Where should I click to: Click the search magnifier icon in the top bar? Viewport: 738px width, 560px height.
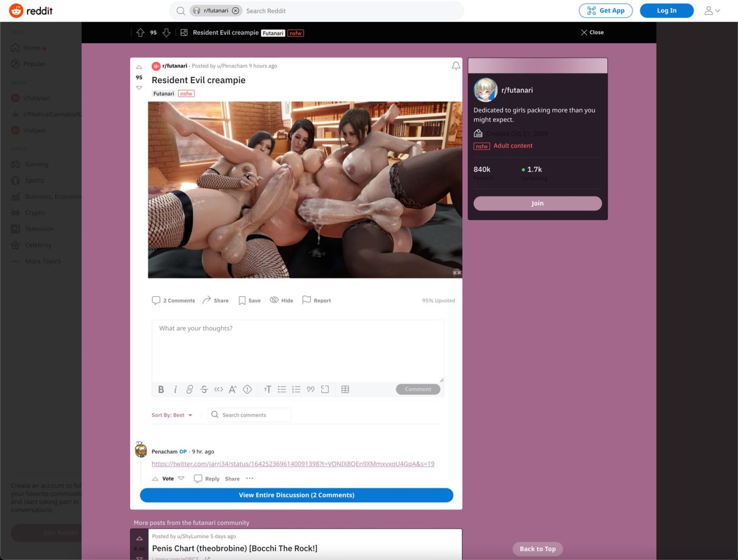coord(181,11)
